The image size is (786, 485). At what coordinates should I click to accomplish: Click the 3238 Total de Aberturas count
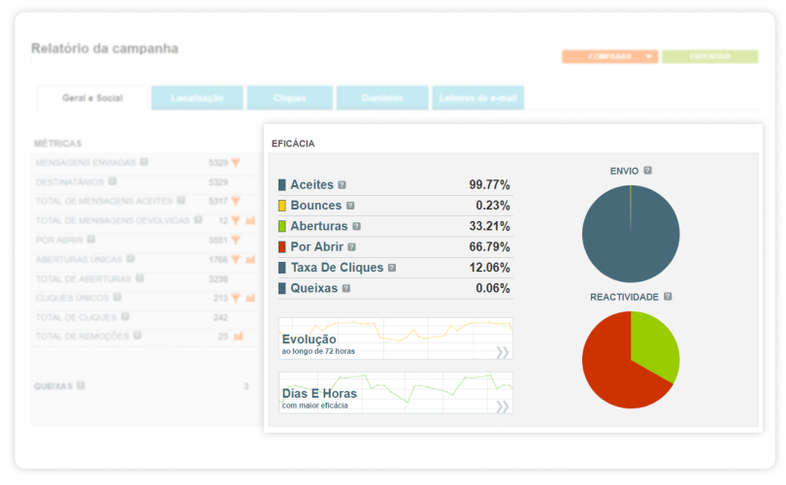218,279
